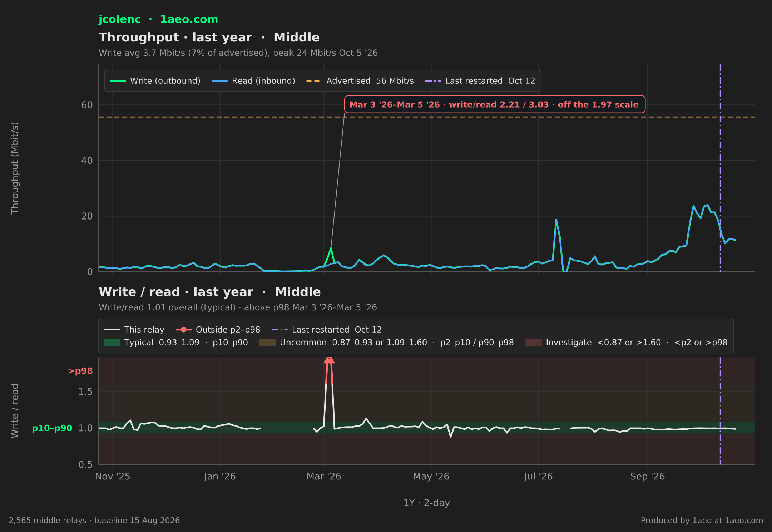
Task: Click the July throughput spike peak
Action: pos(556,220)
